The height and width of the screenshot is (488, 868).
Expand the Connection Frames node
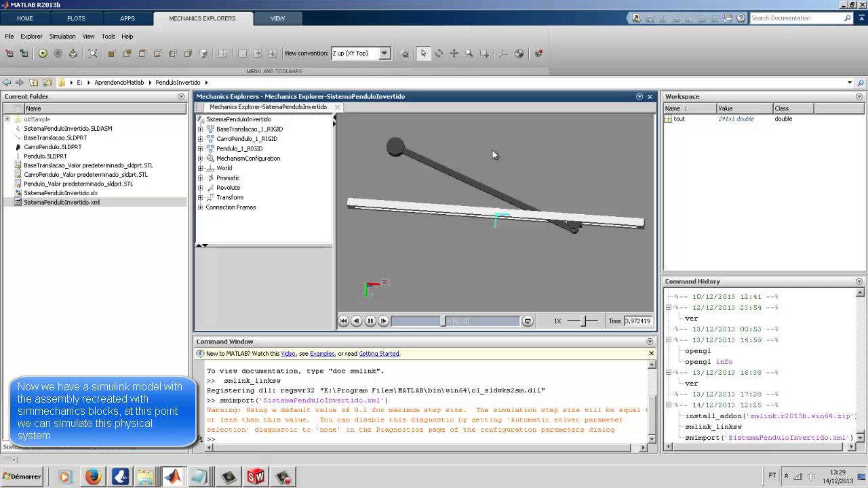pos(201,207)
